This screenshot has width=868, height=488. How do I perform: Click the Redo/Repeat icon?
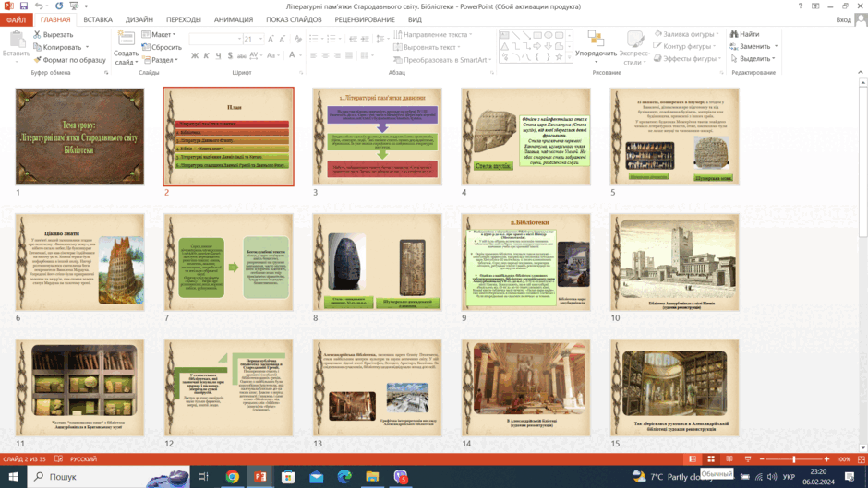pos(59,6)
